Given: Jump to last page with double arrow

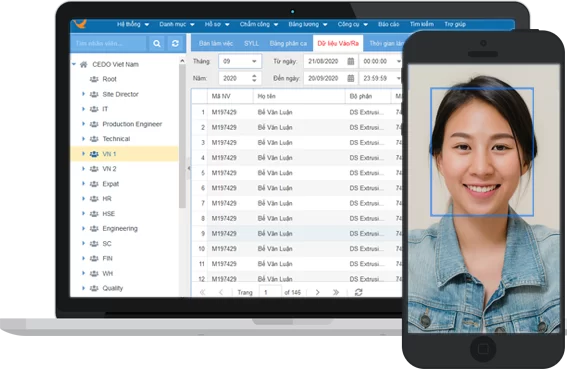Looking at the screenshot, I should [x=336, y=292].
